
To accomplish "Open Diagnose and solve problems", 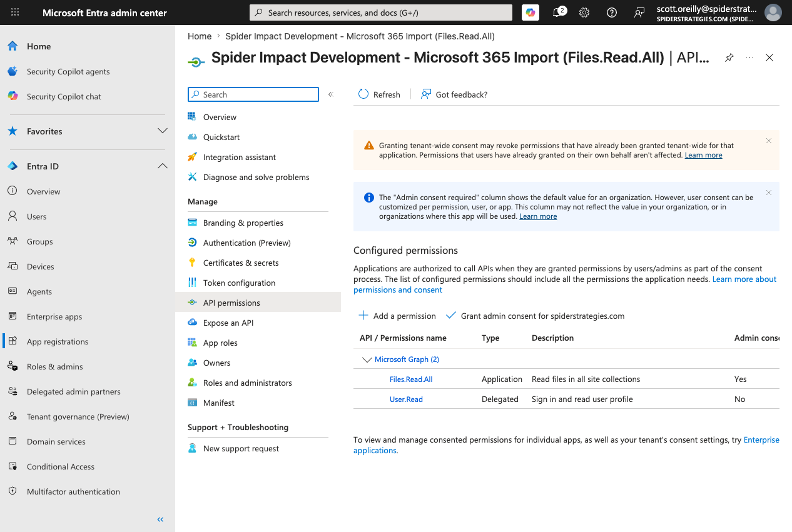I will click(256, 177).
